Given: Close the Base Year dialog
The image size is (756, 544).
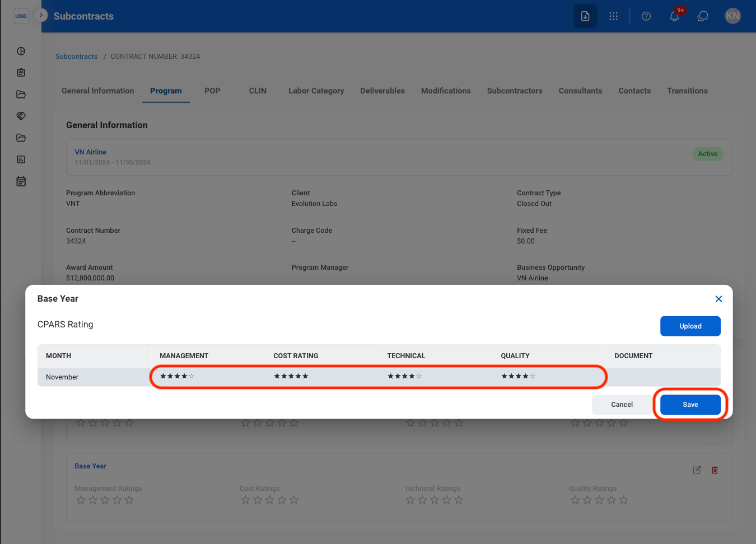Looking at the screenshot, I should point(719,299).
